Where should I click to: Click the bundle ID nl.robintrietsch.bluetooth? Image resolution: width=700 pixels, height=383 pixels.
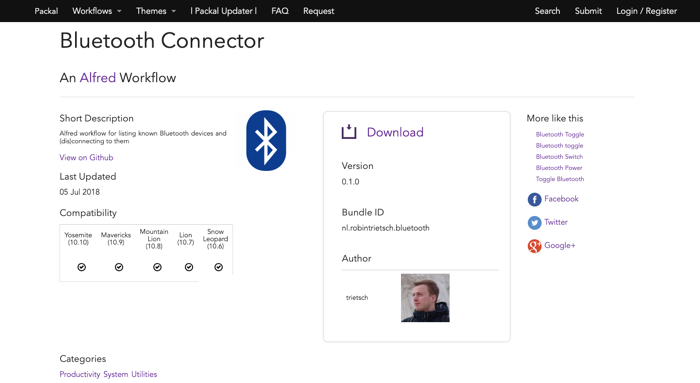coord(385,228)
